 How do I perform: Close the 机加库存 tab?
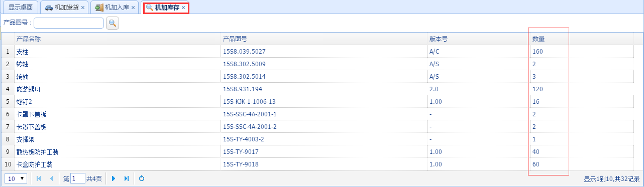click(x=183, y=8)
